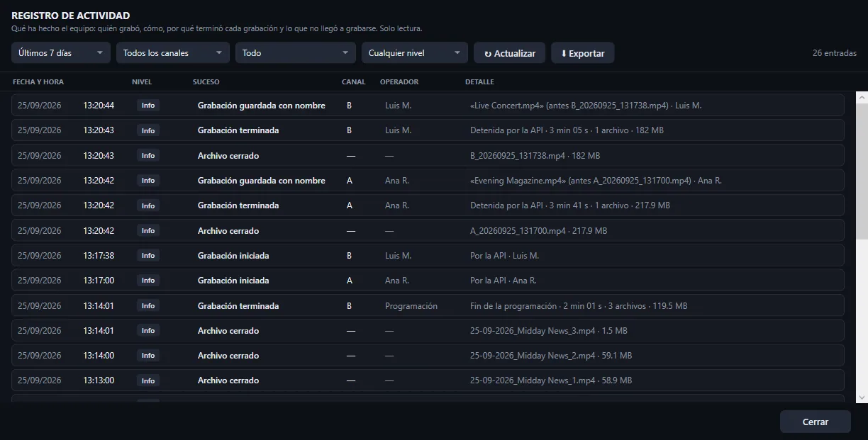868x440 pixels.
Task: Click "Grabación iniciada" in the 13:17:38 row
Action: pos(233,256)
